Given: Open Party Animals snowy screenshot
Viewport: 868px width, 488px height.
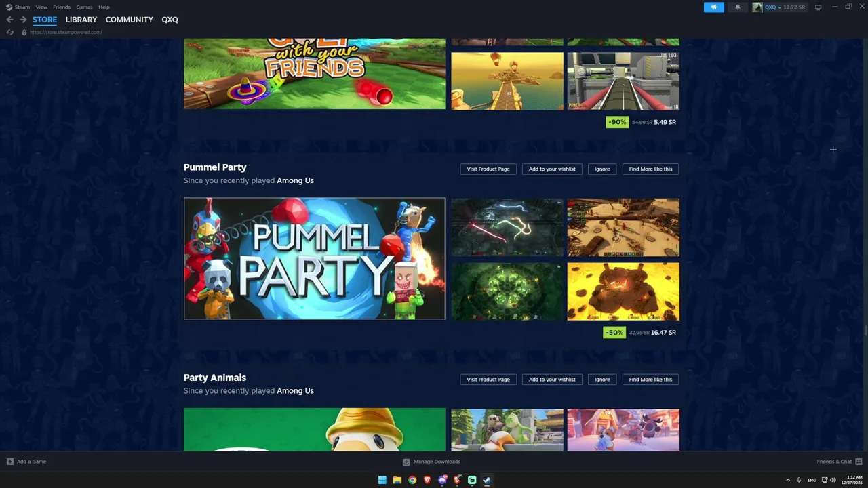Looking at the screenshot, I should [x=623, y=430].
